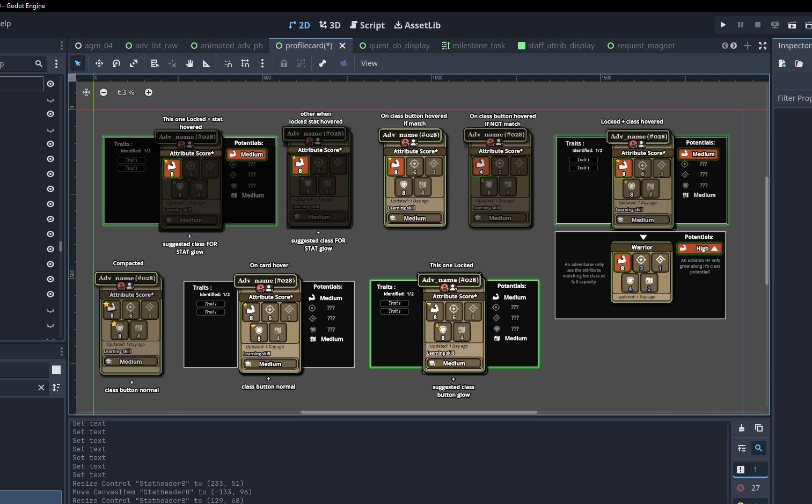This screenshot has height=504, width=812.
Task: Go to next scene tab arrow
Action: [734, 46]
